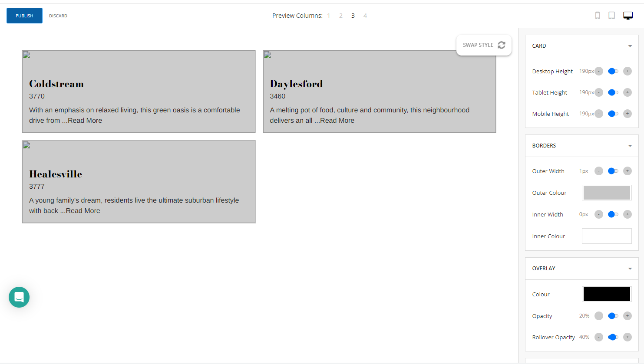Decrease Rollover Opacity with minus button
The height and width of the screenshot is (364, 644).
pos(599,337)
